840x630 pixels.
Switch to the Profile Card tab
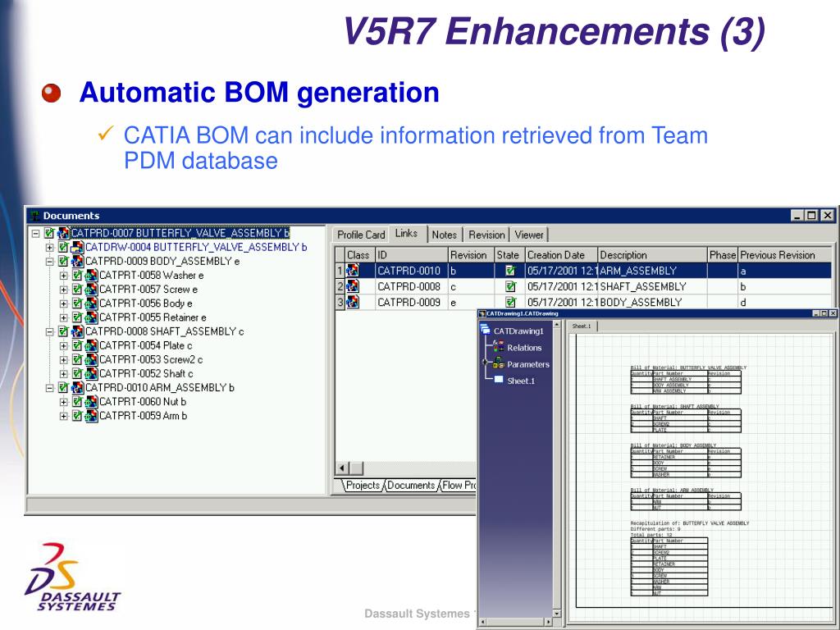point(361,235)
